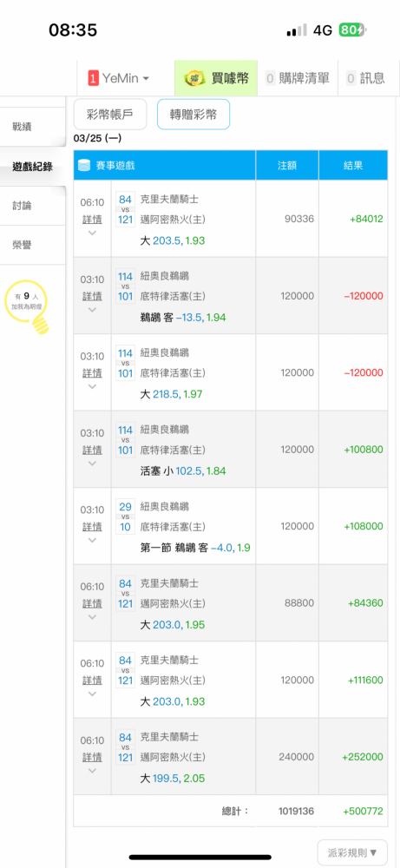This screenshot has width=400, height=868.
Task: Select 戰績 in the left sidebar
Action: click(33, 127)
